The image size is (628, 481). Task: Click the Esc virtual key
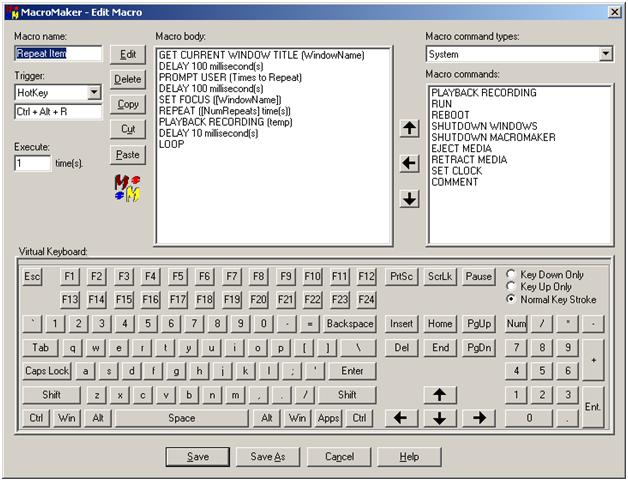click(x=32, y=277)
